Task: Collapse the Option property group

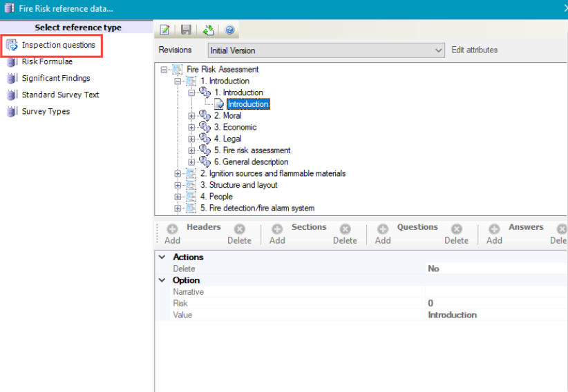Action: (162, 280)
